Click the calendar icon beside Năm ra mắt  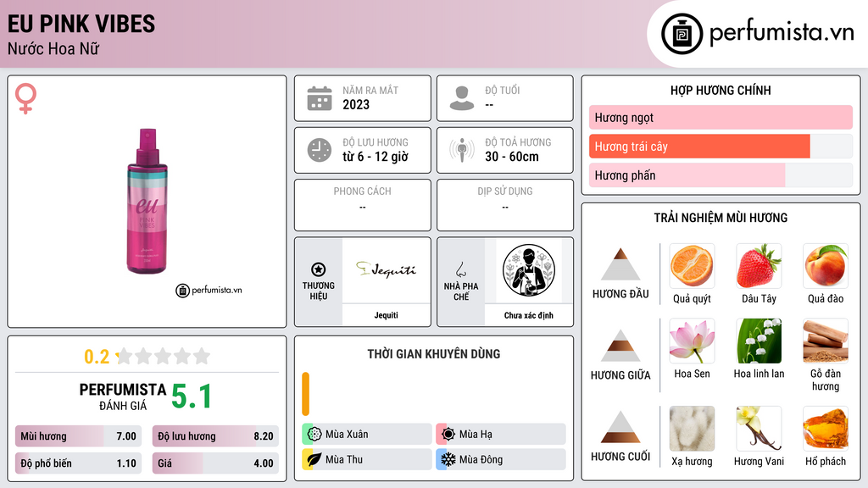[320, 98]
